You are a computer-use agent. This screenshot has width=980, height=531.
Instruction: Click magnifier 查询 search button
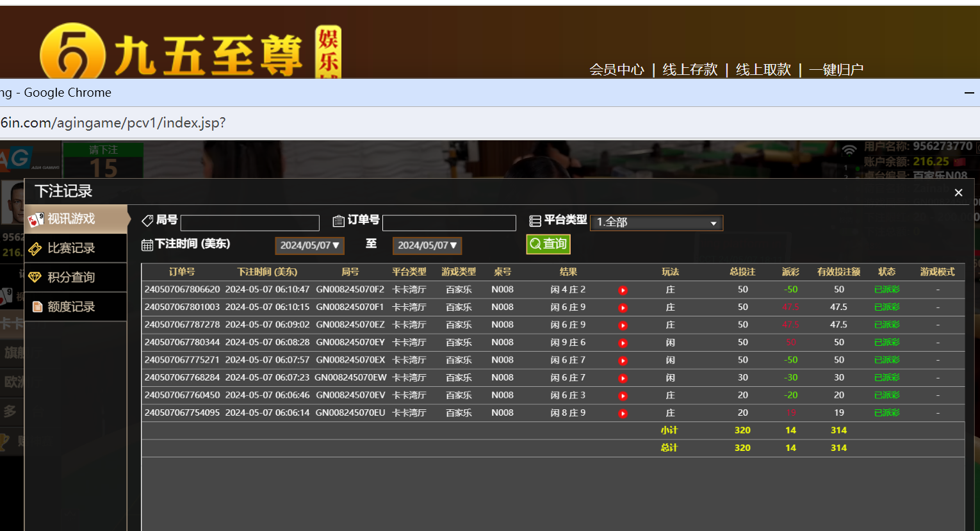coord(548,244)
